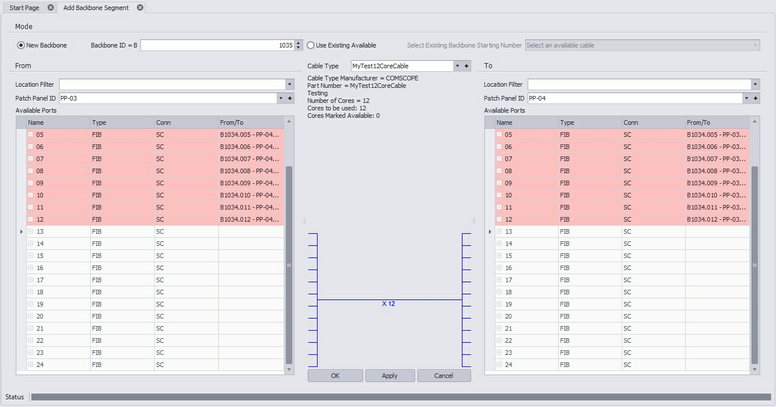Viewport: 776px width, 407px height.
Task: Click the Status progress bar
Action: tap(401, 397)
